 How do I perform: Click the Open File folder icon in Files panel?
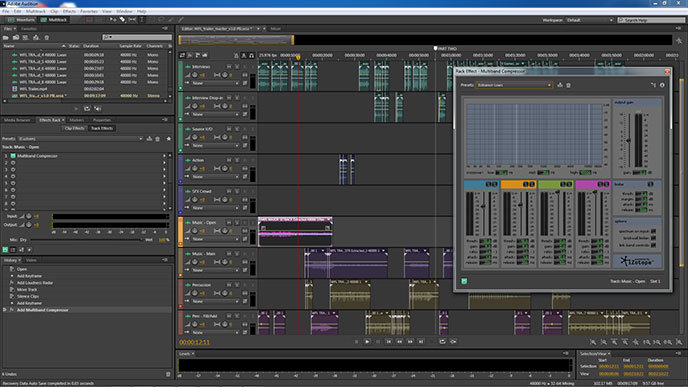point(6,38)
